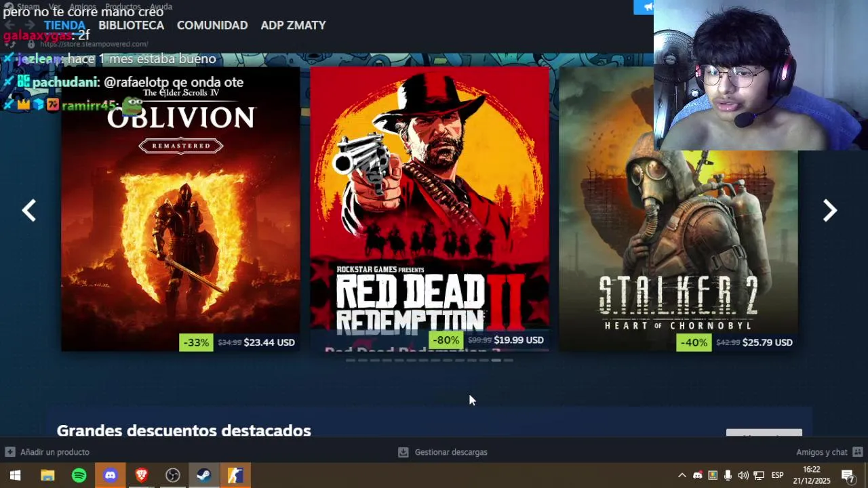Screen dimensions: 868x488
Task: Click the struck-through $34.99 original price
Action: [230, 343]
